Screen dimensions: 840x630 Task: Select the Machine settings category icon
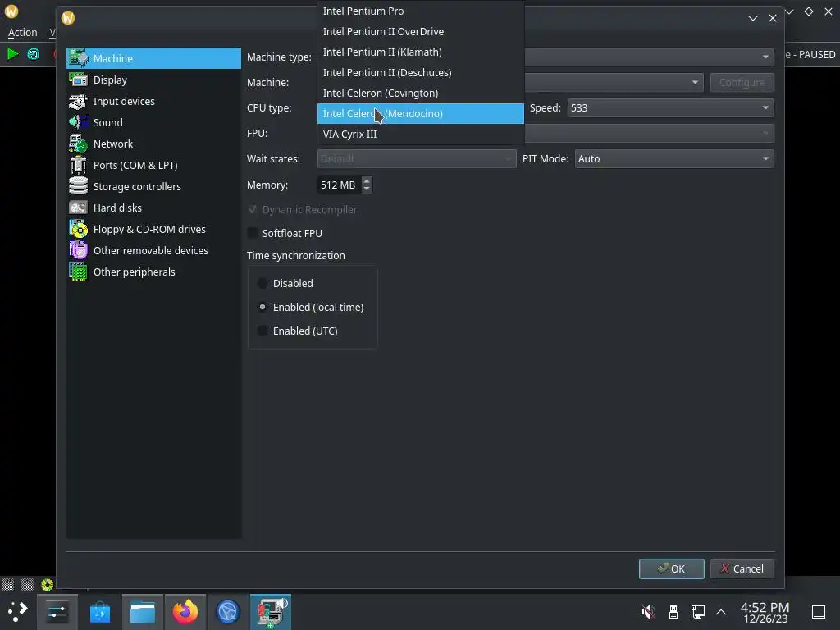78,58
